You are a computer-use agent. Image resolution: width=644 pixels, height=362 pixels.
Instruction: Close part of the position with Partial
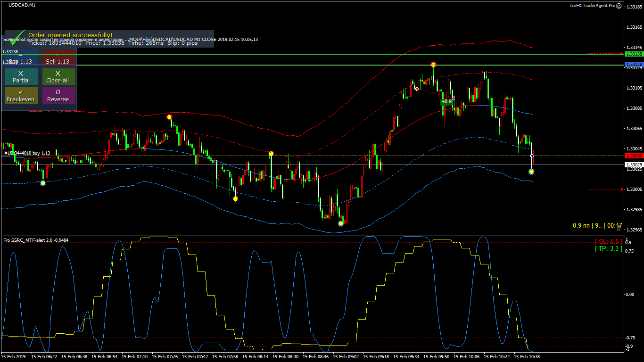pyautogui.click(x=21, y=77)
